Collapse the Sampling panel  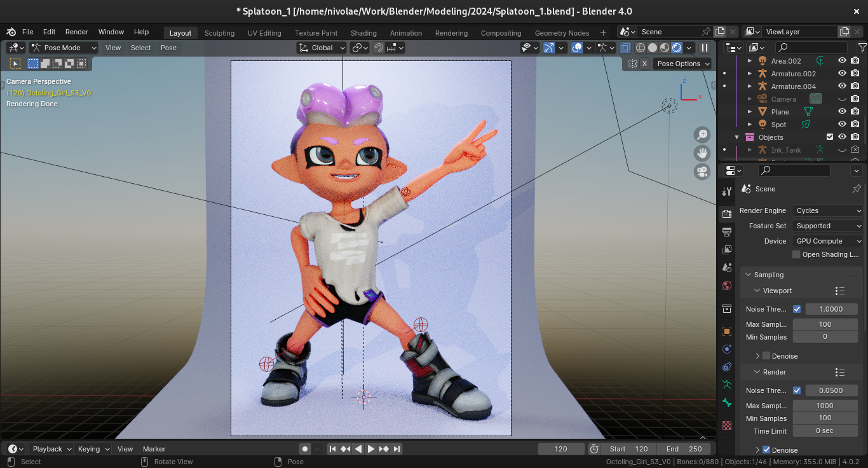[x=748, y=275]
